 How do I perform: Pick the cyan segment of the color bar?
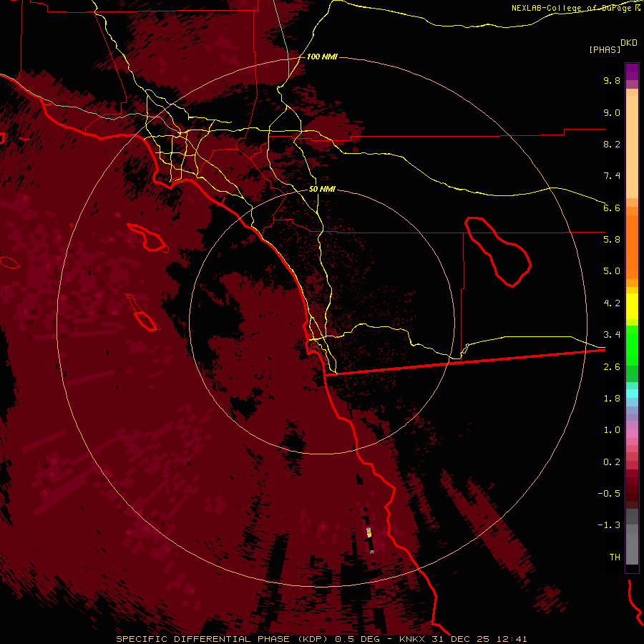632,394
